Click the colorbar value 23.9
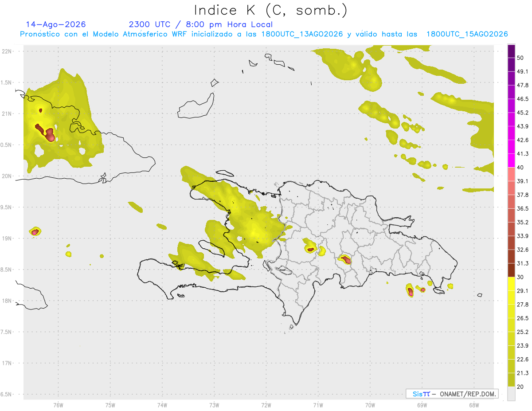532x411 pixels. [523, 346]
